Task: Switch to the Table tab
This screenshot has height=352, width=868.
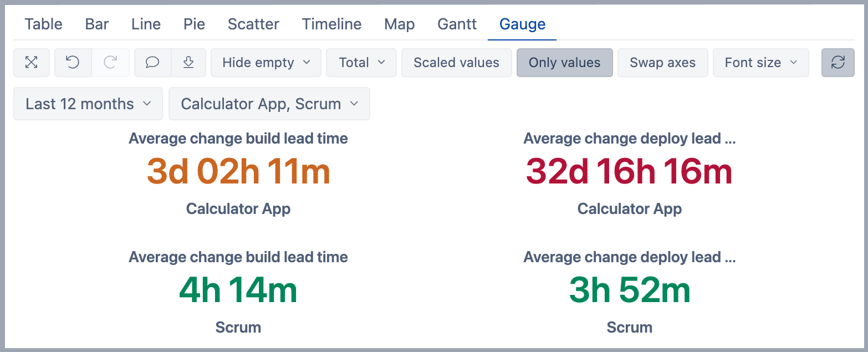Action: click(x=44, y=24)
